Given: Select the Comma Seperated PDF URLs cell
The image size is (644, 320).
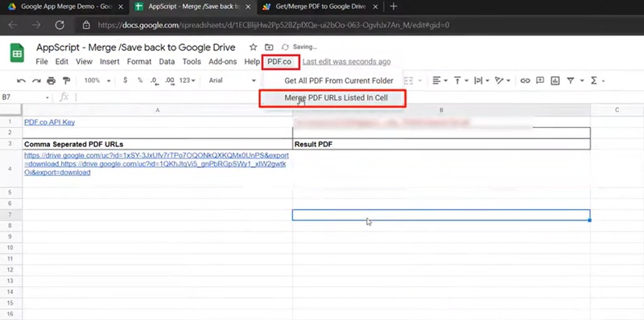Looking at the screenshot, I should point(157,145).
